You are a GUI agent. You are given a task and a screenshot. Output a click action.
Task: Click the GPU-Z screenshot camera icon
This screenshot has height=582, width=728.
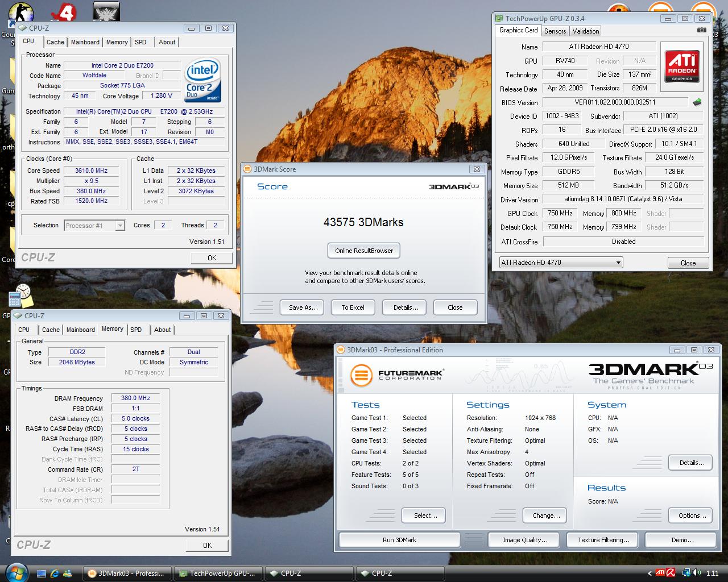click(702, 31)
